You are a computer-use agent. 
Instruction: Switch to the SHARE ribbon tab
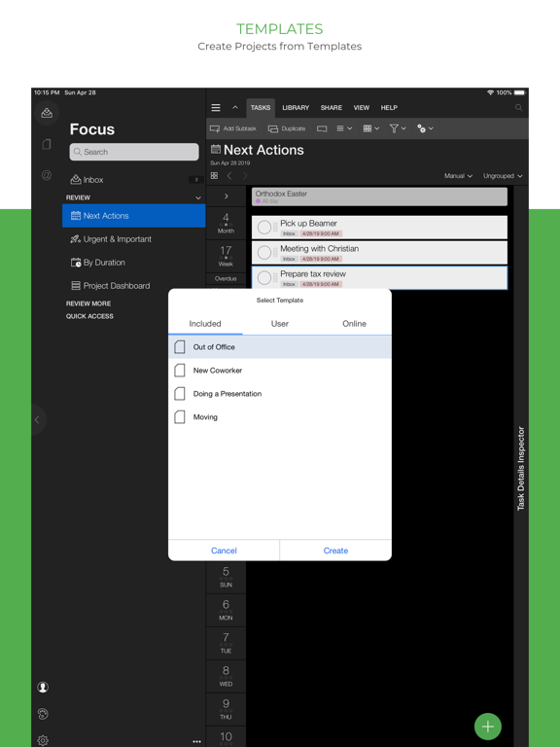[x=331, y=108]
